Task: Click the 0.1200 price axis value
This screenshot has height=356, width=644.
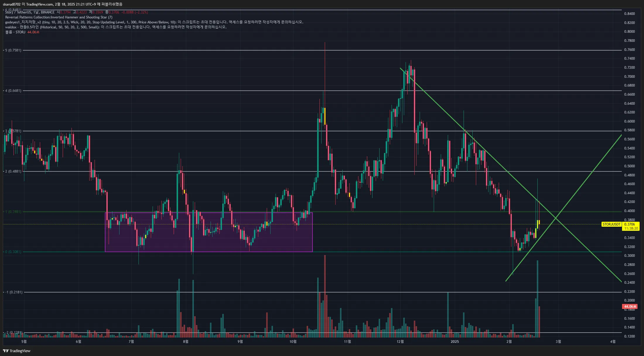Action: coord(629,336)
